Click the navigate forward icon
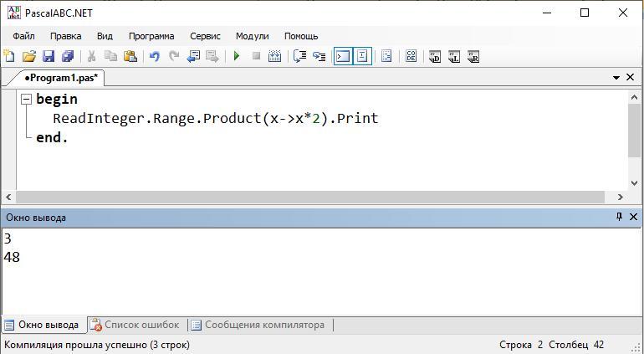Image resolution: width=644 pixels, height=354 pixels. 212,56
